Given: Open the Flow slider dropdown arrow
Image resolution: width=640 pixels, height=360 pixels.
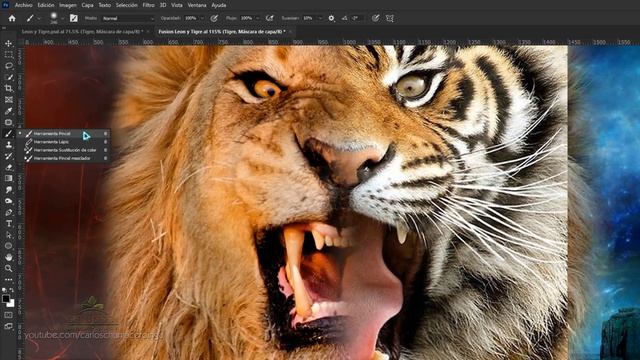Looking at the screenshot, I should click(x=257, y=18).
